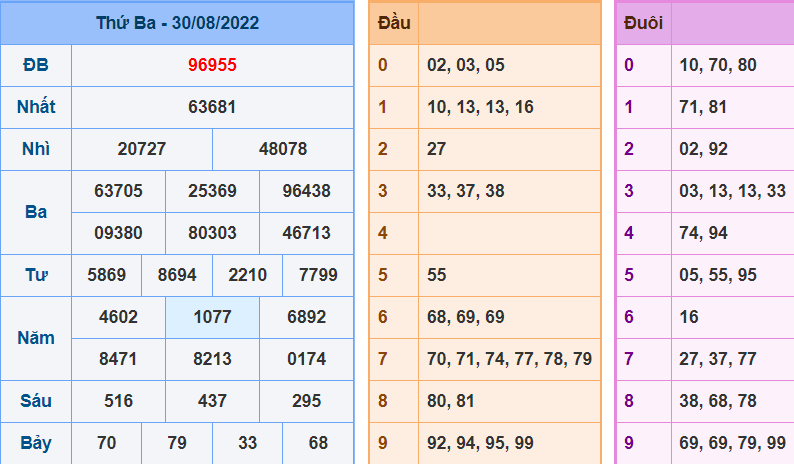Select fourth prize number 5869

(106, 276)
